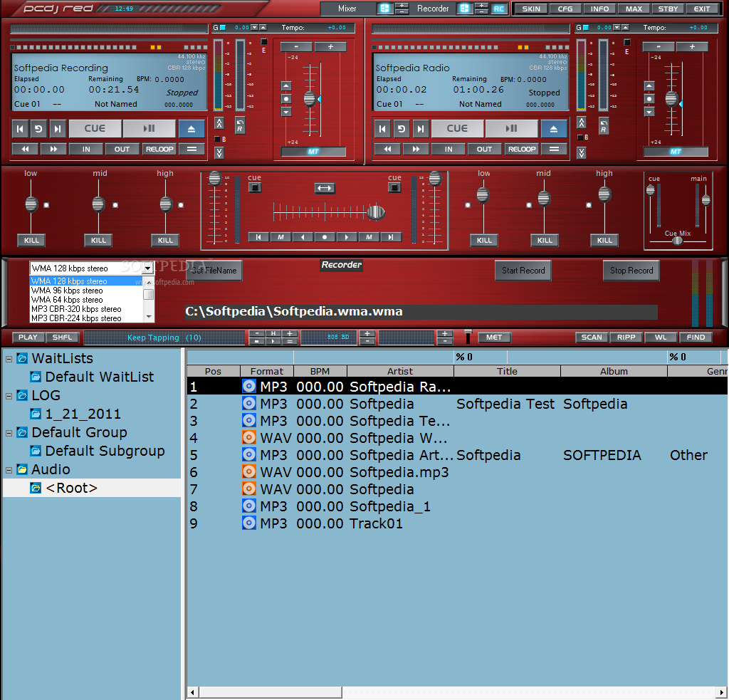Collapse the WaitLists tree node
The image size is (729, 700).
[x=9, y=359]
